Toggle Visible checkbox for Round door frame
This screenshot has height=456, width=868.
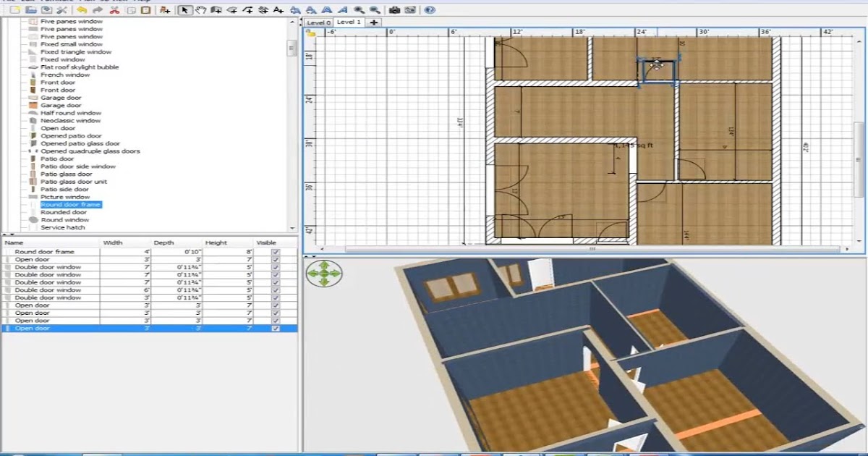[275, 252]
